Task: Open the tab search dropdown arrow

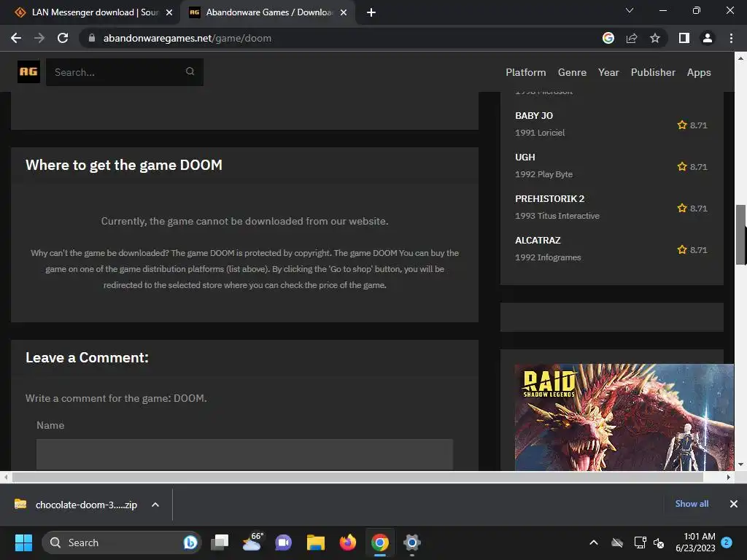Action: [x=630, y=10]
